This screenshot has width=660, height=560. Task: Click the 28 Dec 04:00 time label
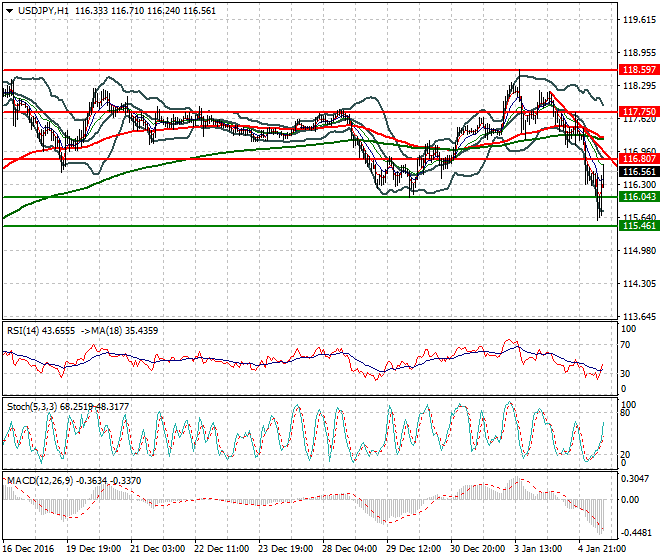pos(349,549)
